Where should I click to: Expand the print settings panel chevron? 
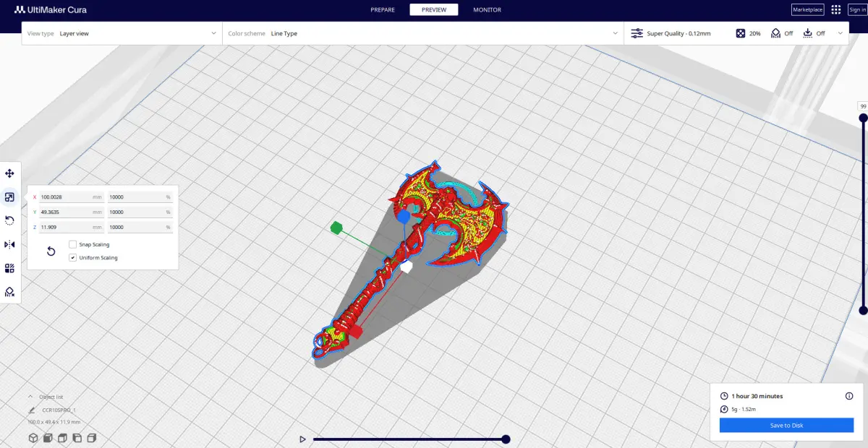(840, 33)
